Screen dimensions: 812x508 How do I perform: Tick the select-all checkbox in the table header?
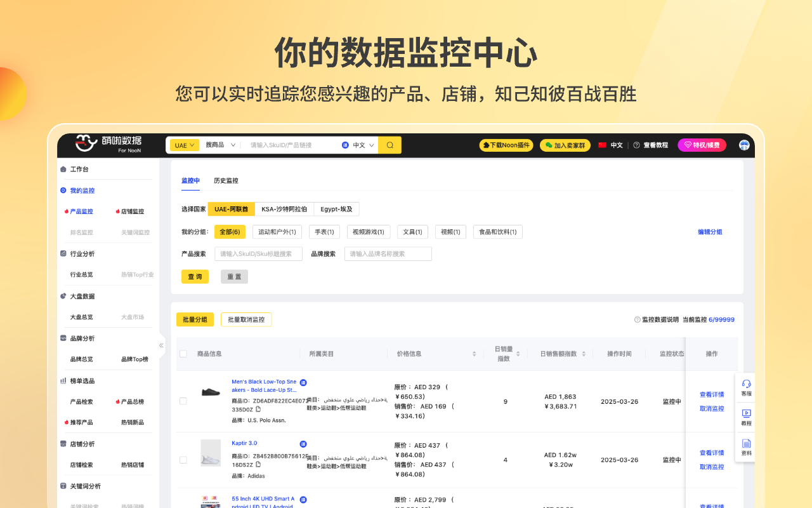click(x=183, y=354)
